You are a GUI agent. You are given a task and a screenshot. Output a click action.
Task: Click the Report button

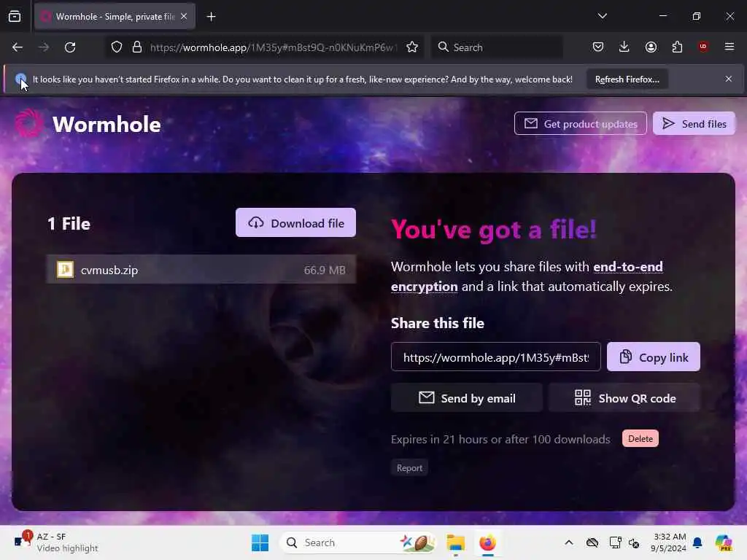click(x=409, y=468)
